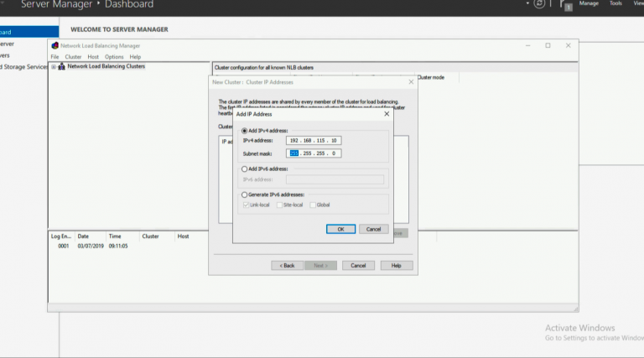The image size is (644, 358).
Task: Close the Network Load Balancing Manager window
Action: (x=568, y=45)
